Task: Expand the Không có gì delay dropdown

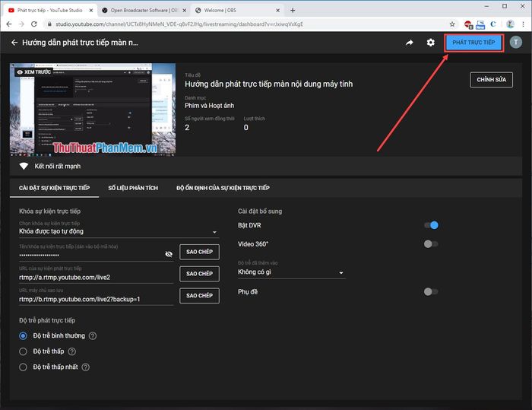Action: coord(291,272)
